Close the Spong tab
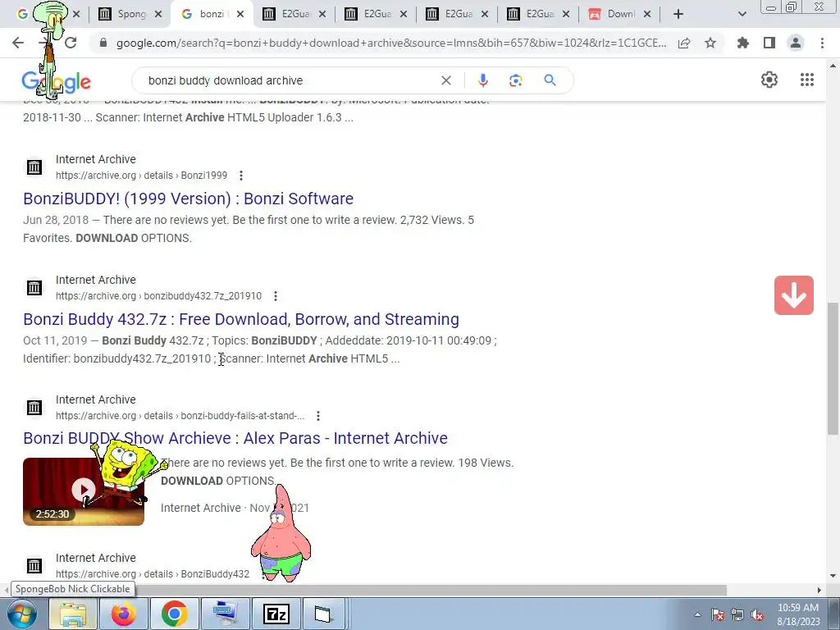The height and width of the screenshot is (630, 840). [x=158, y=14]
